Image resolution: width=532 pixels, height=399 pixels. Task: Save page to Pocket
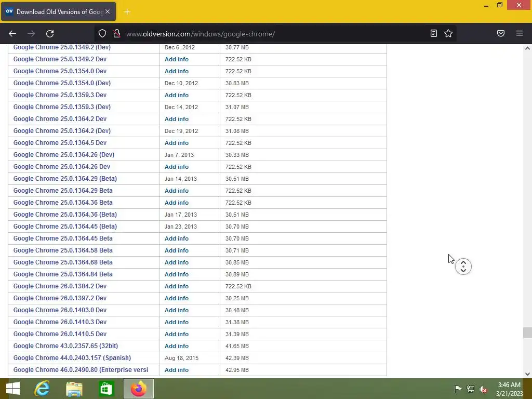tap(501, 33)
